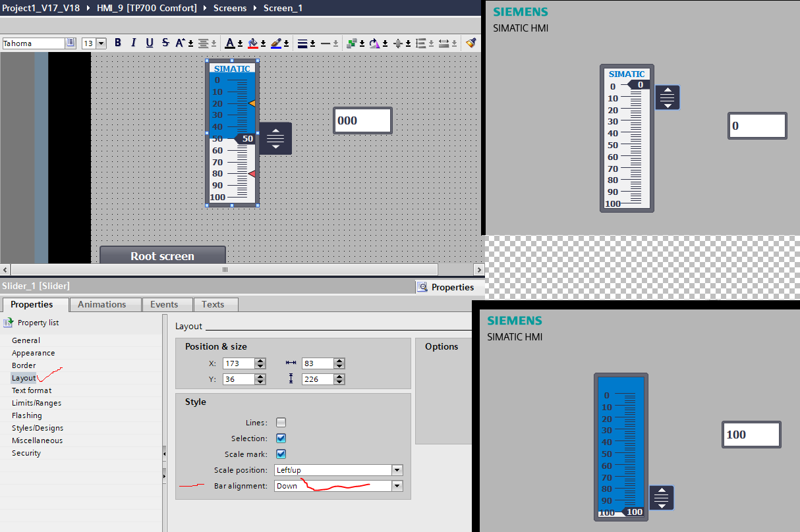Image resolution: width=800 pixels, height=532 pixels.
Task: Click the 000 I/O field in editor
Action: click(362, 120)
